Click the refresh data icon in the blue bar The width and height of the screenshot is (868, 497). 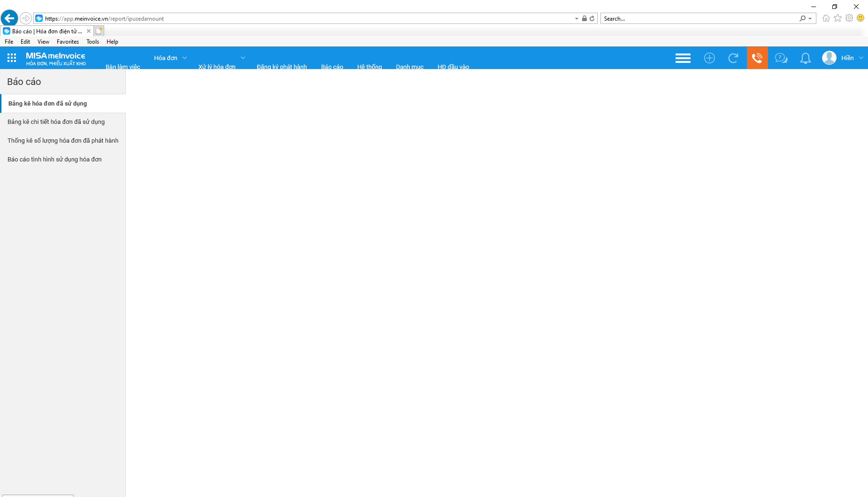click(x=733, y=58)
